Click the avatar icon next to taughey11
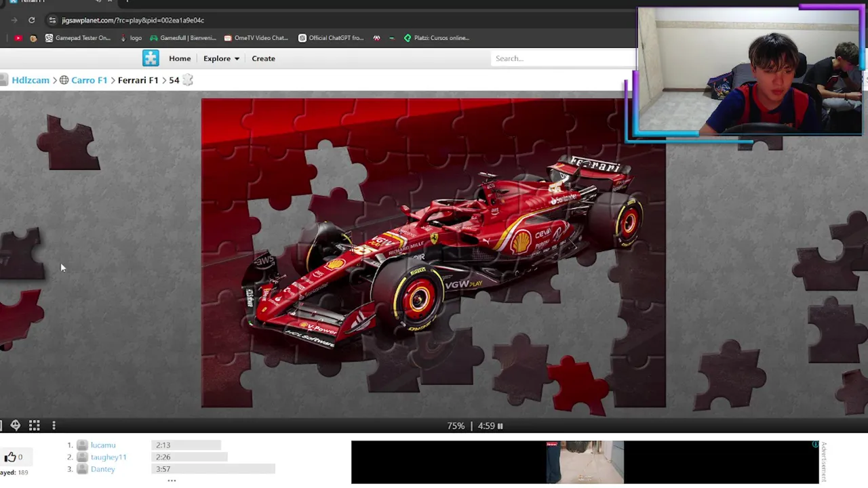Image resolution: width=868 pixels, height=488 pixels. pos(82,457)
